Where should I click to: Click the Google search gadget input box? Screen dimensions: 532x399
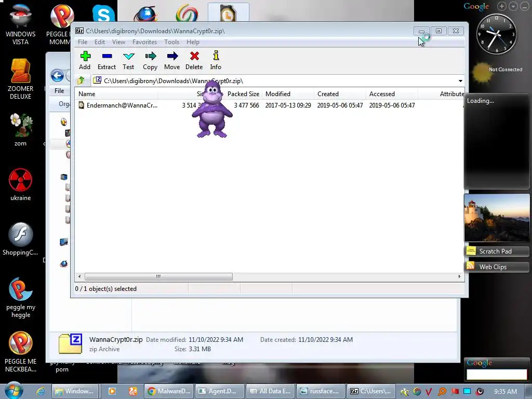pyautogui.click(x=497, y=374)
